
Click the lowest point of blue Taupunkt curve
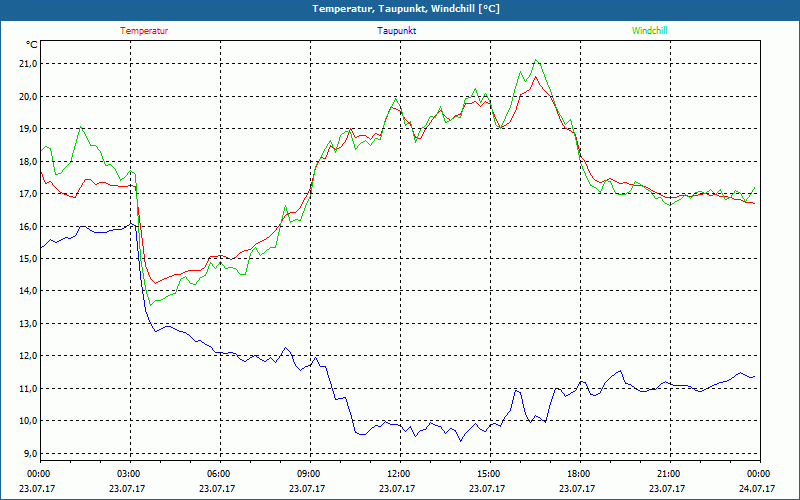[460, 440]
